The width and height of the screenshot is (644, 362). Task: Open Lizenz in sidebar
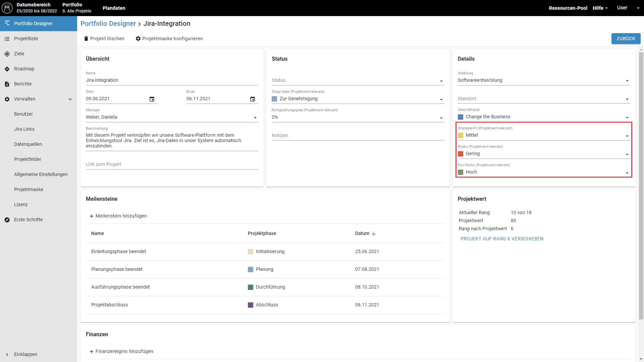[x=21, y=204]
